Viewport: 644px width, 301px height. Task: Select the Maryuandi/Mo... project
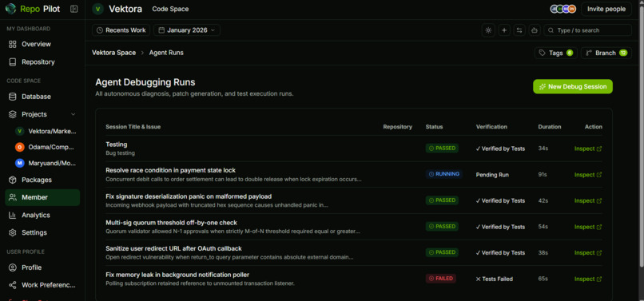click(x=46, y=163)
